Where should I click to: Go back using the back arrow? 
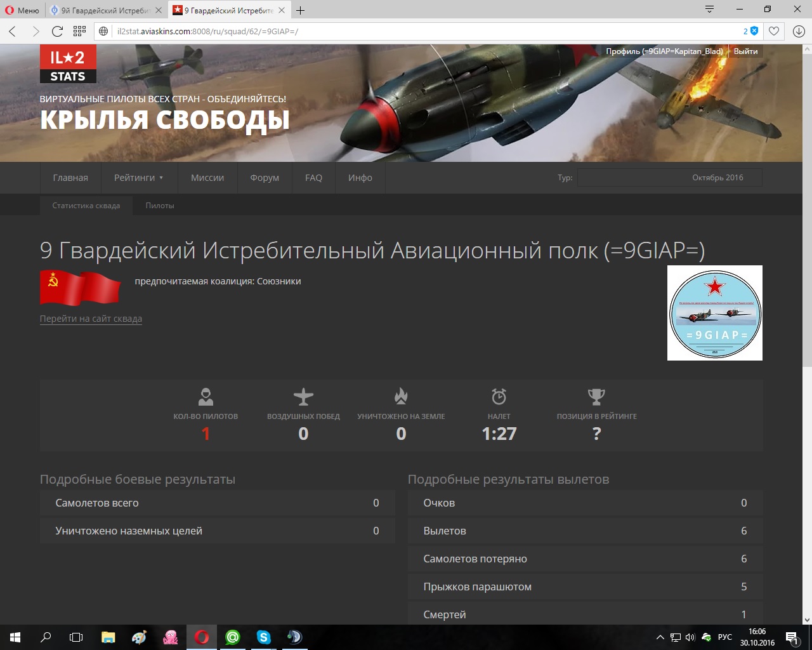pos(13,31)
